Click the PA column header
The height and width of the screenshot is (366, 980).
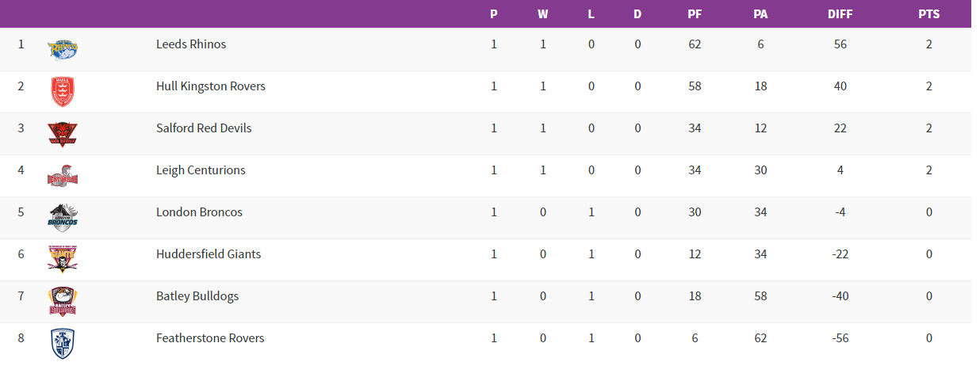[x=760, y=14]
